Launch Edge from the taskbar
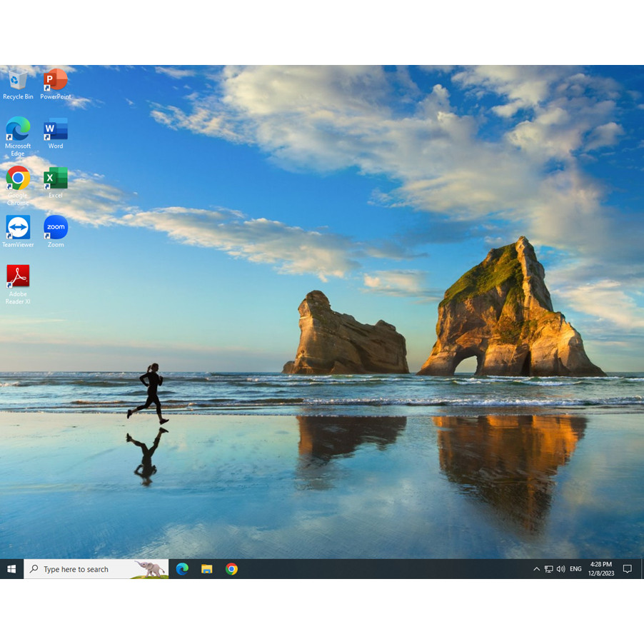 click(x=182, y=569)
